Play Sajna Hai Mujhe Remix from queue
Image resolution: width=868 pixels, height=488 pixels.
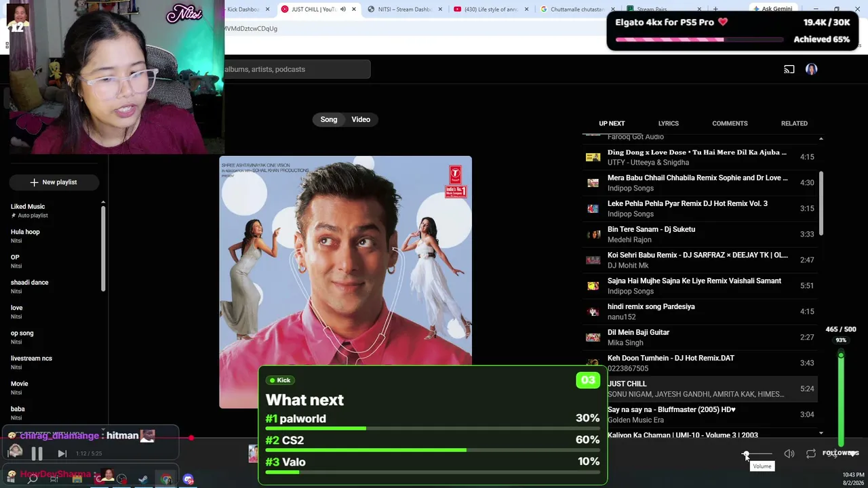pos(700,286)
